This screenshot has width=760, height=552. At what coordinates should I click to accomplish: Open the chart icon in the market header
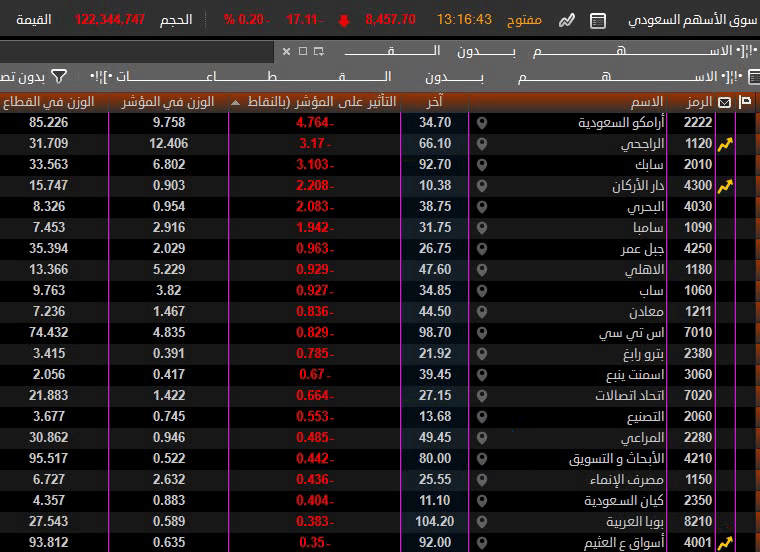tap(567, 20)
